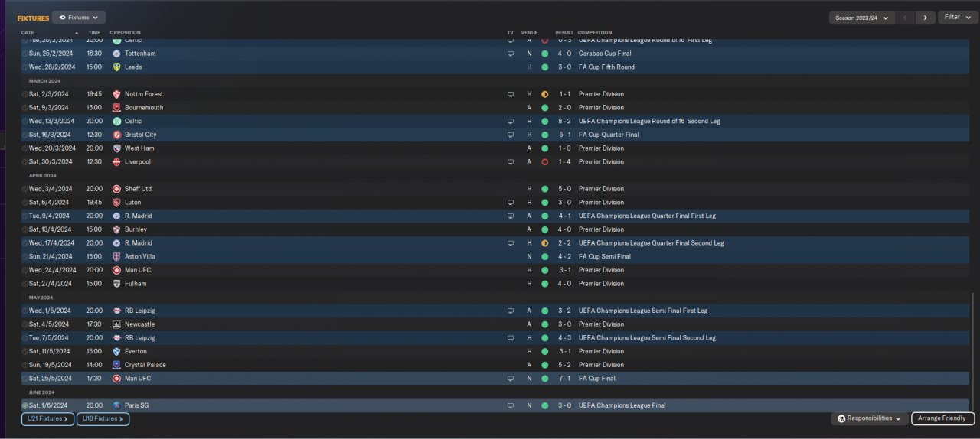Click the TV icon on the Liverpool row
The width and height of the screenshot is (980, 439).
[x=511, y=162]
